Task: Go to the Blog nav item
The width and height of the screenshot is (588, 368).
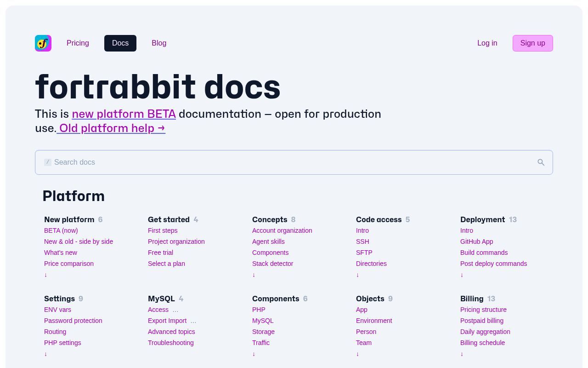Action: [x=159, y=43]
